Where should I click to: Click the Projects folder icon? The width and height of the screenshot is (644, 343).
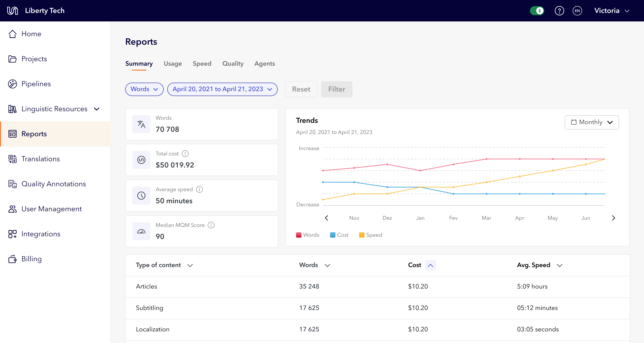(x=13, y=59)
